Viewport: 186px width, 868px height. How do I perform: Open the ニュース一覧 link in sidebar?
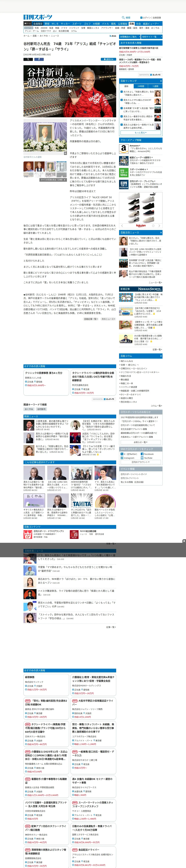pyautogui.click(x=155, y=283)
